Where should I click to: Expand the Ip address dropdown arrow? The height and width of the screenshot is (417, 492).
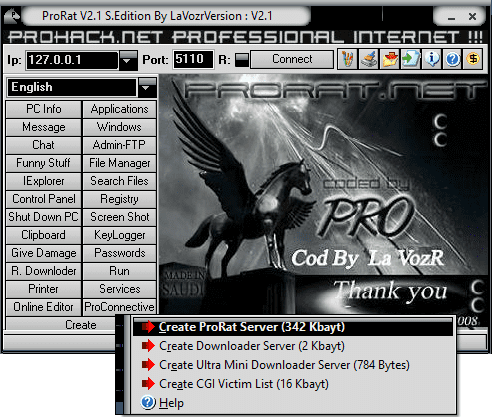tap(128, 60)
